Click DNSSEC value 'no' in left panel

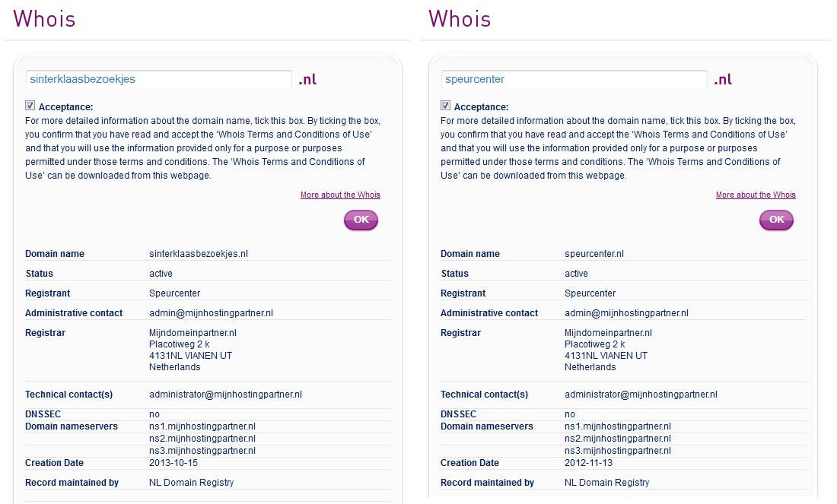(154, 414)
